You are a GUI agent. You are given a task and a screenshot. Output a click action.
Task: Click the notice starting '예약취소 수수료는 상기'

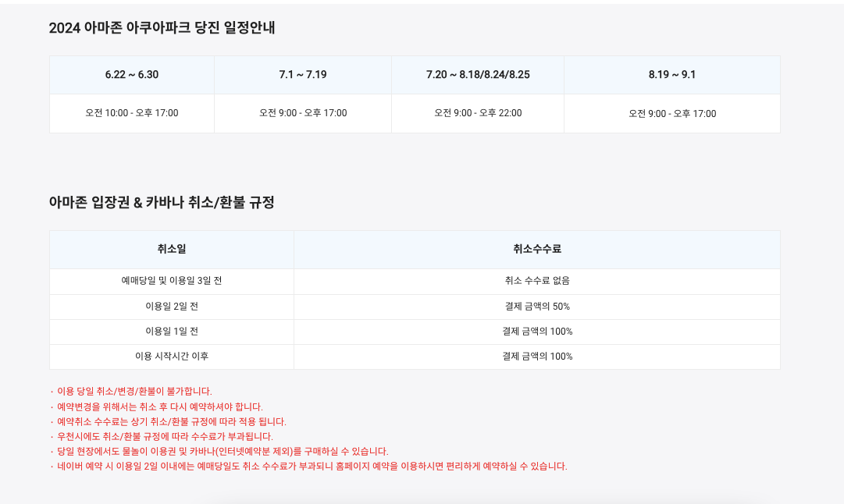[171, 422]
